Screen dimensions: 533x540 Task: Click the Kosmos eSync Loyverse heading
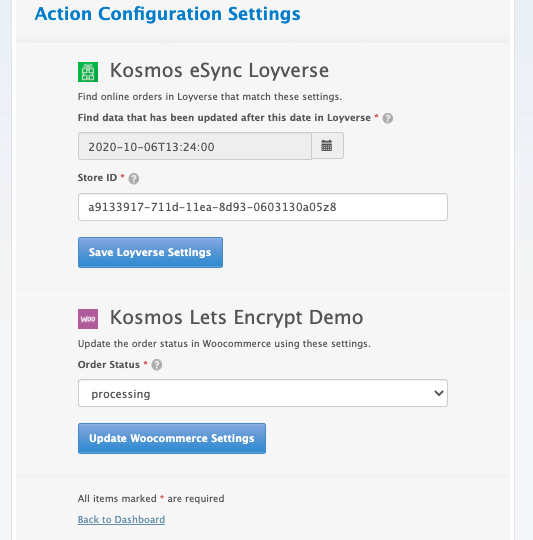coord(219,71)
